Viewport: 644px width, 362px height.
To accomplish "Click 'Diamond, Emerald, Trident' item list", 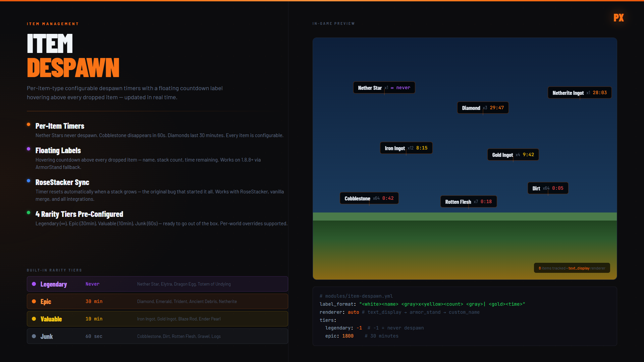I will point(187,301).
